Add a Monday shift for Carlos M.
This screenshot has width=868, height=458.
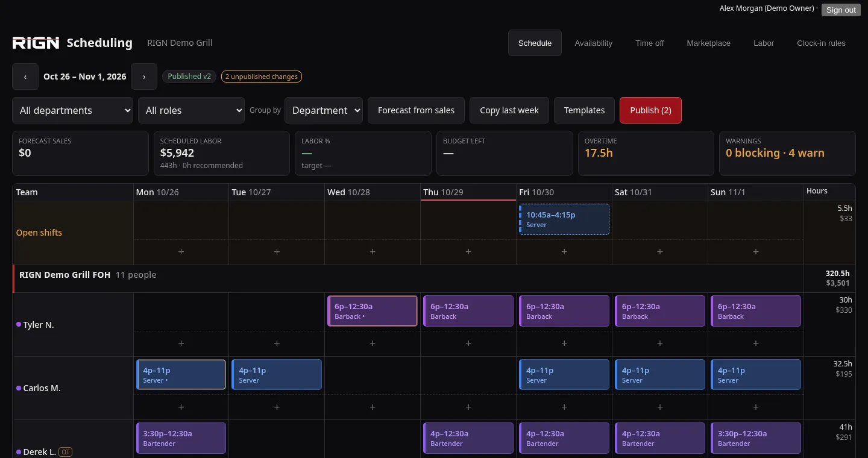click(x=181, y=407)
